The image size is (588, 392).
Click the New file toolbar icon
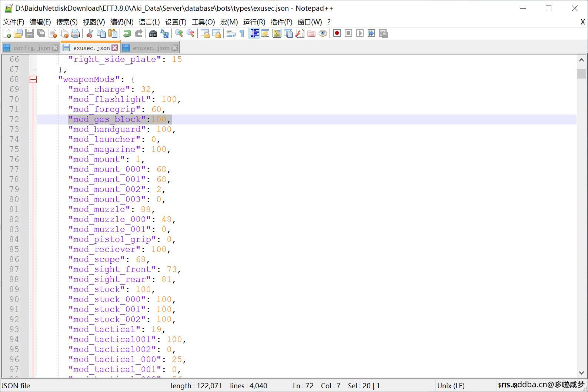pyautogui.click(x=7, y=33)
